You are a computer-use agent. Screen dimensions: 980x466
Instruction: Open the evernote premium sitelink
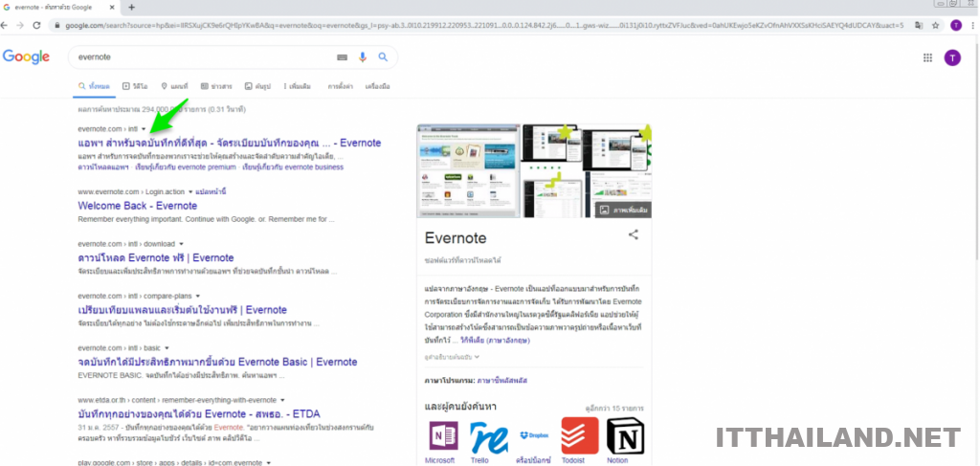[186, 167]
